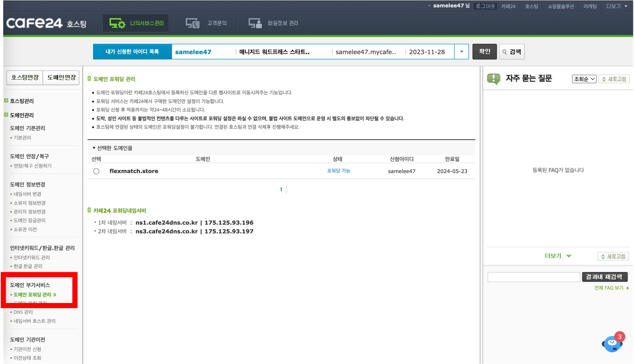This screenshot has height=364, width=634.
Task: Open the top-bar 더보기 menu
Action: [617, 6]
